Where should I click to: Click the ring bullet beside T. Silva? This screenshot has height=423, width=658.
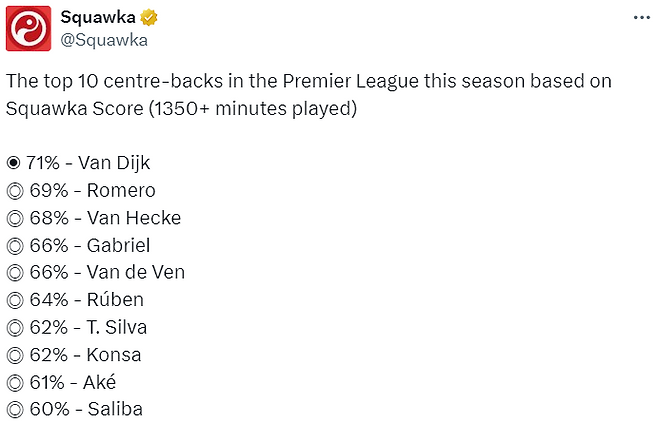pyautogui.click(x=13, y=327)
